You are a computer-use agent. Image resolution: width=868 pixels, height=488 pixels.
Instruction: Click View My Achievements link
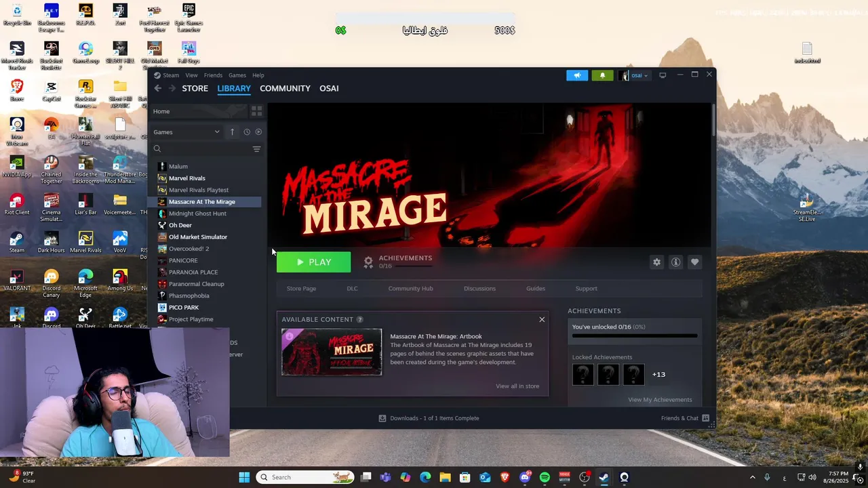coord(660,400)
